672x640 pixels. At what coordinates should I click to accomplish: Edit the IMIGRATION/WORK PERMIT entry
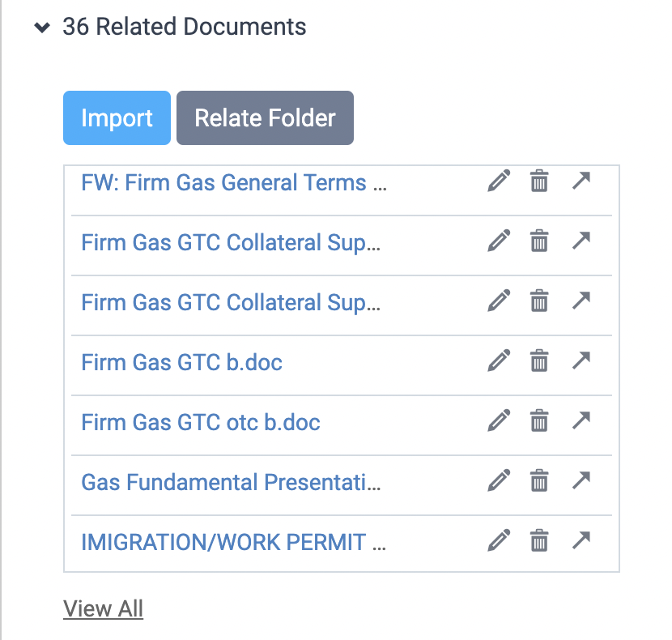[x=499, y=540]
